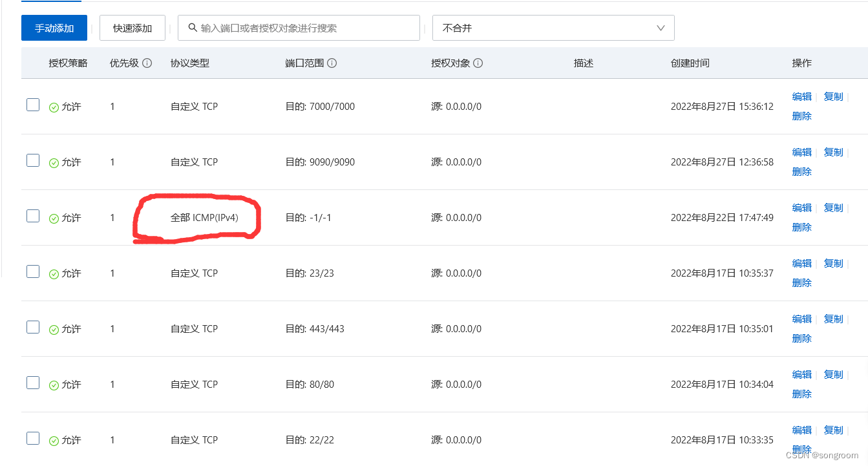Tick the checkbox for port 443/443 rule
868x466 pixels.
point(33,327)
